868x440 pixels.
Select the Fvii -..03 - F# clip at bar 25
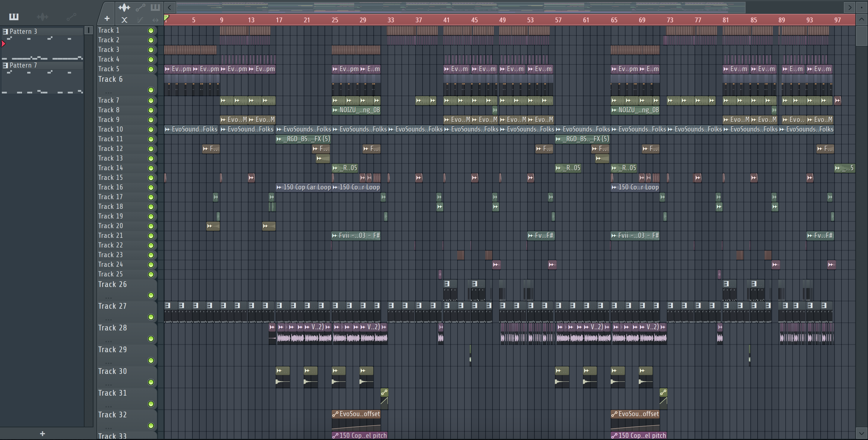(356, 235)
